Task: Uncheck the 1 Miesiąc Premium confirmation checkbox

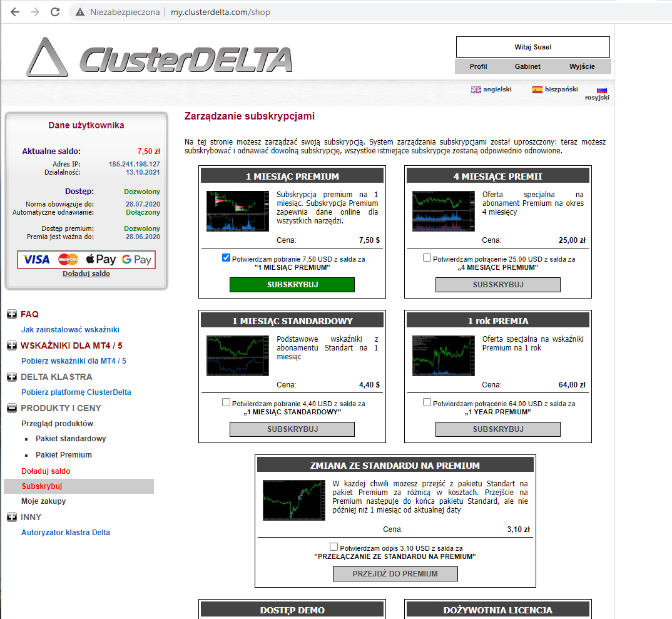Action: pyautogui.click(x=226, y=257)
